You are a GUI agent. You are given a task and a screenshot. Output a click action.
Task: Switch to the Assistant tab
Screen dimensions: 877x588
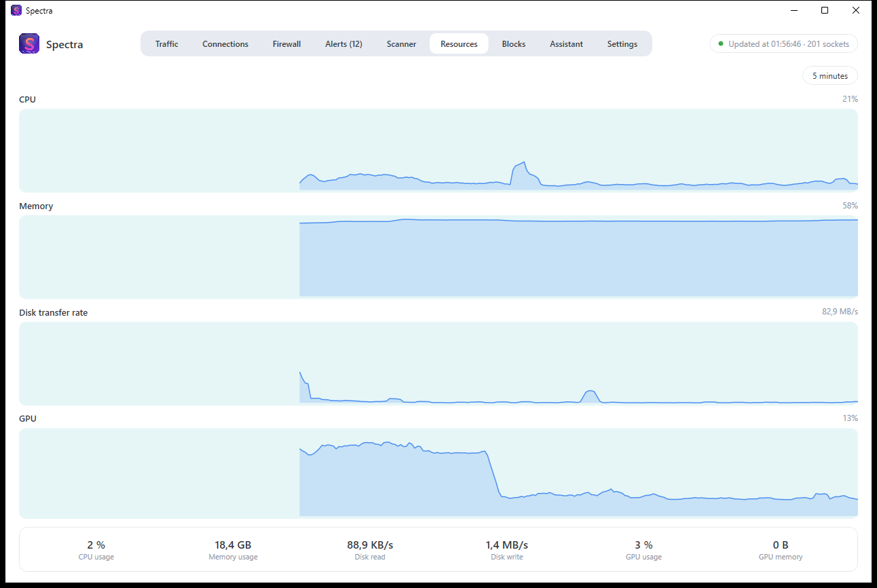(566, 44)
